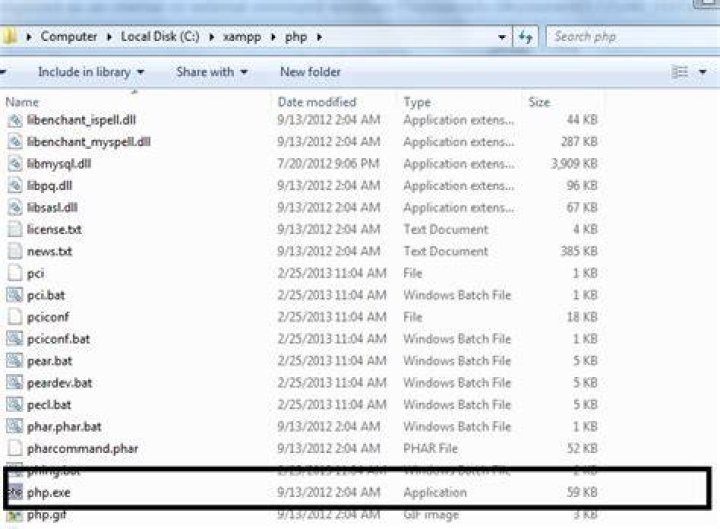Click the libpq.dll file icon

pyautogui.click(x=15, y=186)
